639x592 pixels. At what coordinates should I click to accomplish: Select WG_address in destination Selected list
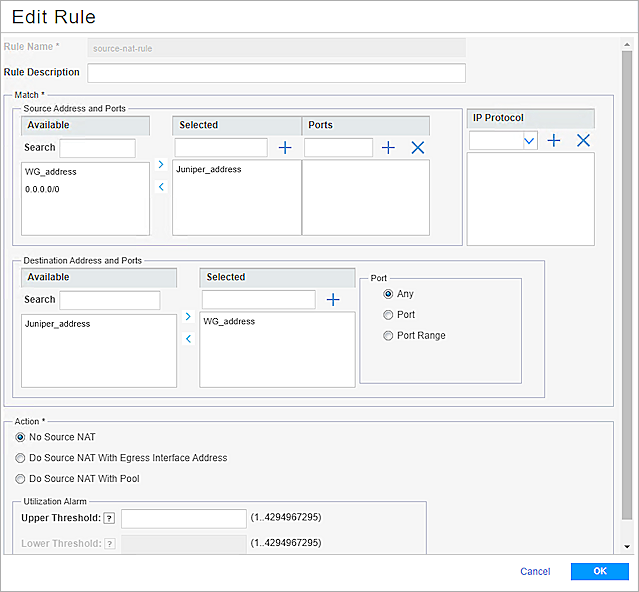click(229, 321)
